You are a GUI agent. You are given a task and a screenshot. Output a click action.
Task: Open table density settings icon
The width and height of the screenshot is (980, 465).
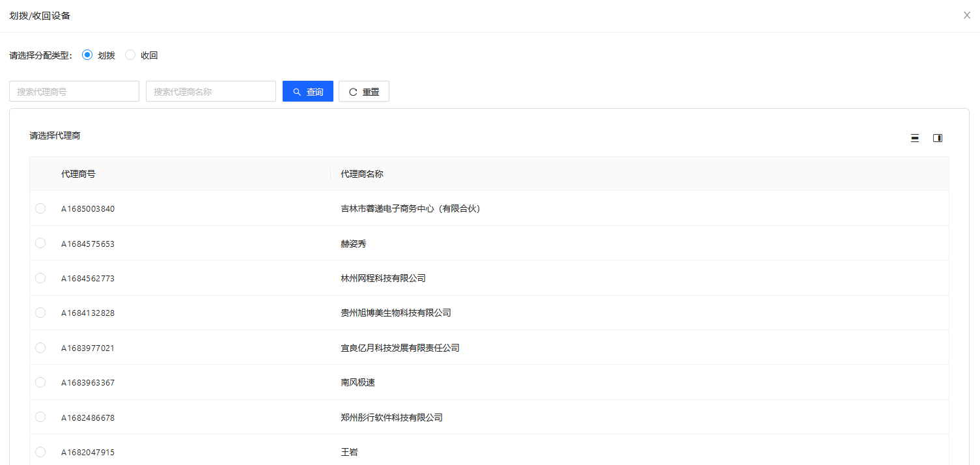(x=915, y=138)
